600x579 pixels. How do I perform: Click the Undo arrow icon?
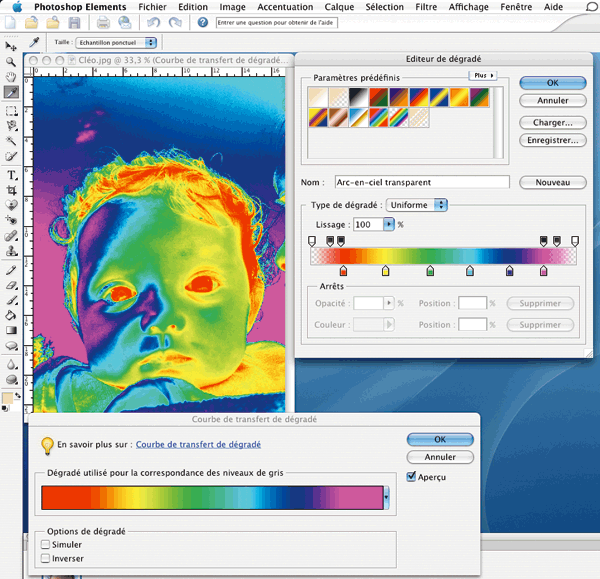pyautogui.click(x=152, y=22)
